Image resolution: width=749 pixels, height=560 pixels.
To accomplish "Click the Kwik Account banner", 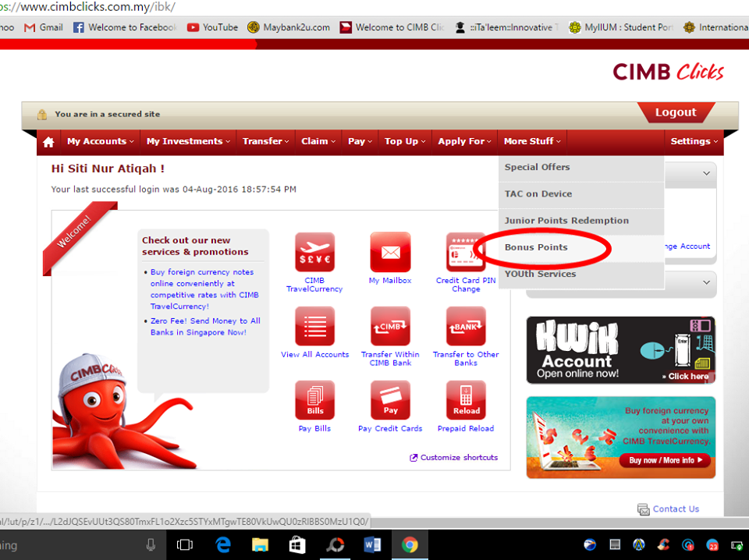I will pyautogui.click(x=621, y=350).
